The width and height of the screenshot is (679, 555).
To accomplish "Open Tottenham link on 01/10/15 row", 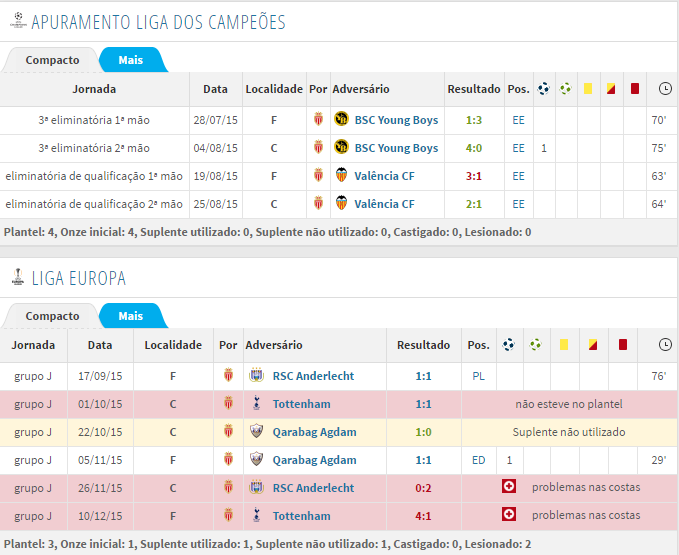I will 301,404.
